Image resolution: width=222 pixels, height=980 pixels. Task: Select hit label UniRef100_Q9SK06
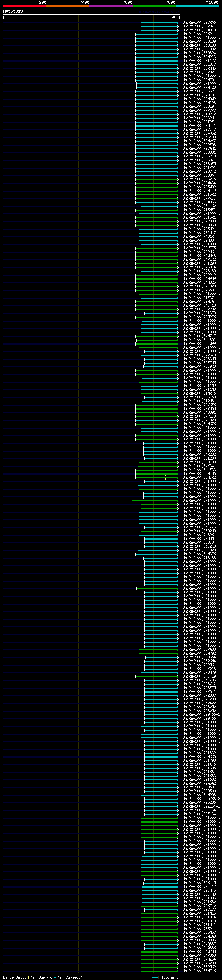(x=199, y=23)
